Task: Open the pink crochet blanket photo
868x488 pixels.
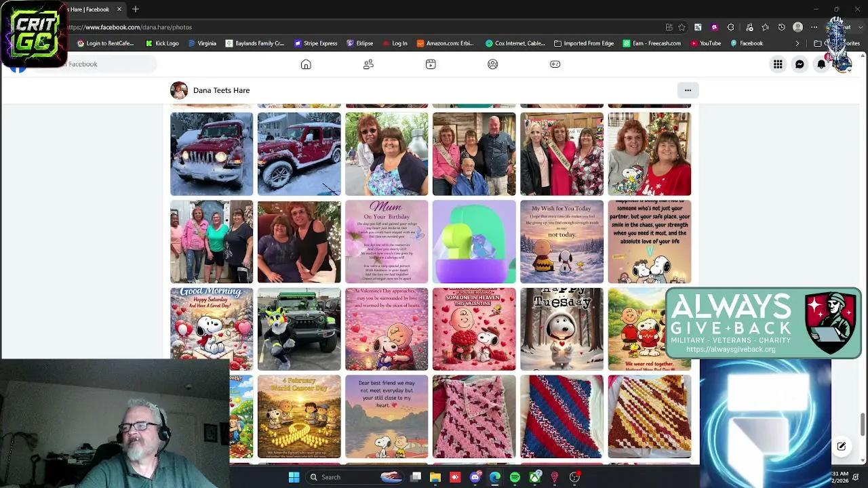Action: pos(474,416)
